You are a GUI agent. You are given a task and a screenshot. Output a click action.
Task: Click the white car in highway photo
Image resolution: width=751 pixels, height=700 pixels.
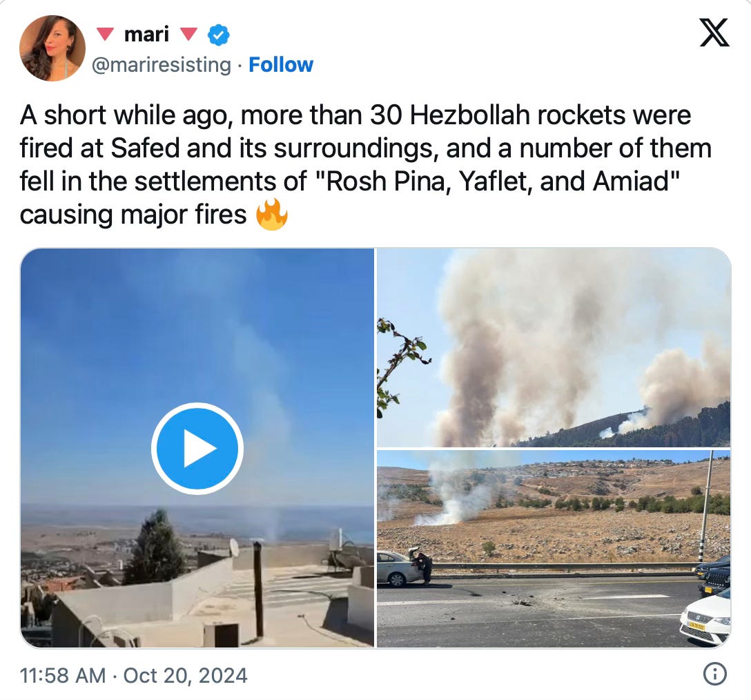(x=705, y=621)
